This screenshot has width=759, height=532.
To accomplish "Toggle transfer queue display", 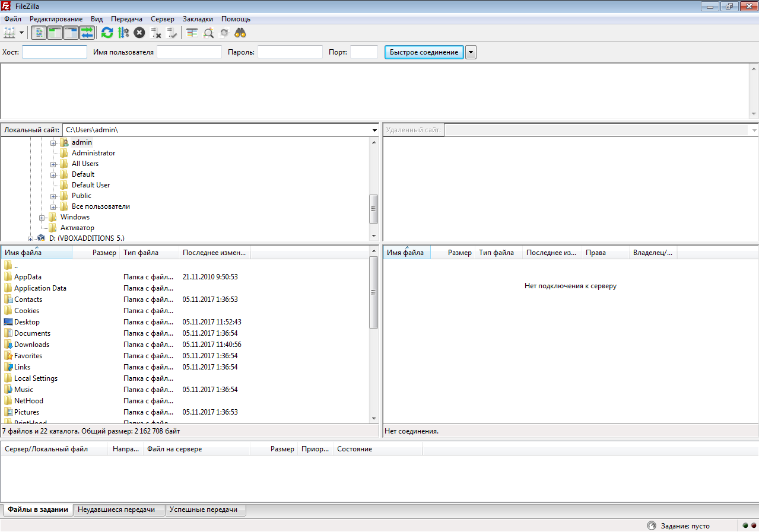I will coord(87,33).
